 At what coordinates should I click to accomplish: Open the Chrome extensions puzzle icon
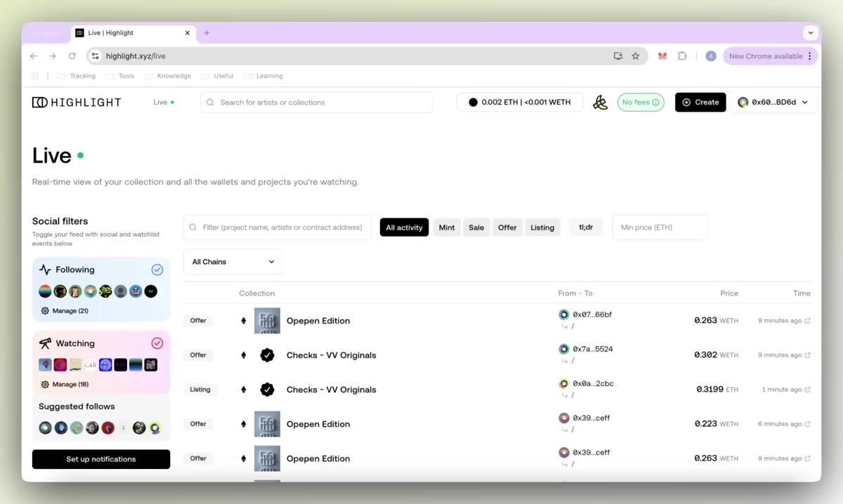tap(682, 56)
